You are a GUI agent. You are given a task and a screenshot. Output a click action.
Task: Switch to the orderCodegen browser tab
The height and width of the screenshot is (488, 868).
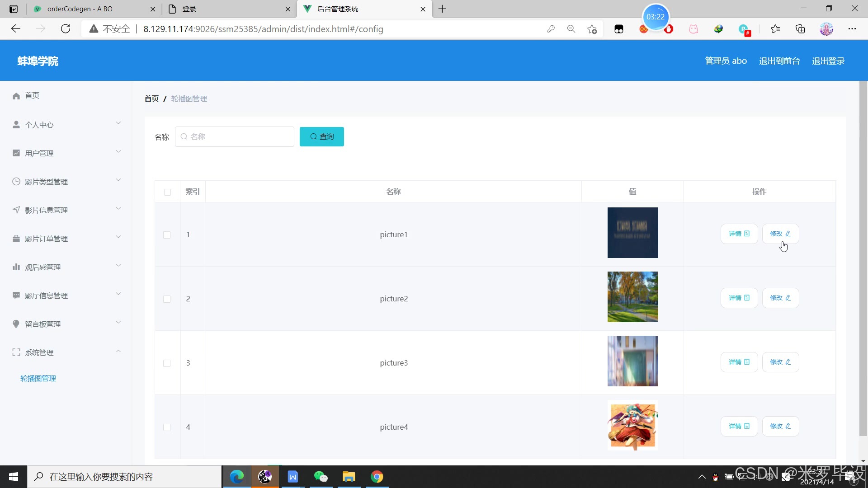(x=80, y=9)
